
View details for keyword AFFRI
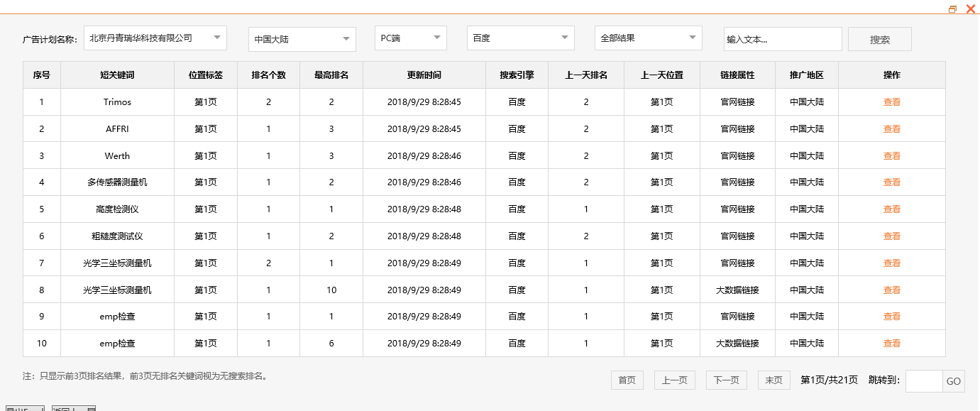pyautogui.click(x=891, y=128)
